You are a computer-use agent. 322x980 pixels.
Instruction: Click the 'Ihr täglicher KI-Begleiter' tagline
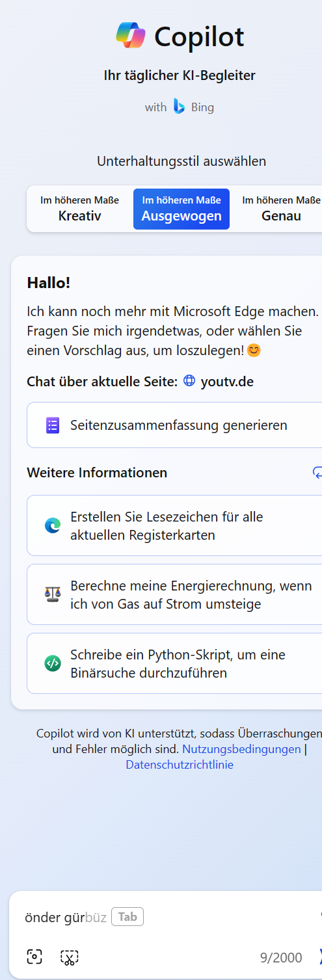[180, 75]
